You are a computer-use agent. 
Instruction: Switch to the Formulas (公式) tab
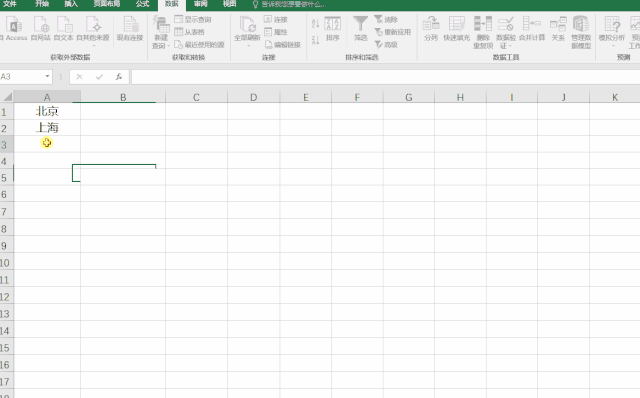click(142, 4)
